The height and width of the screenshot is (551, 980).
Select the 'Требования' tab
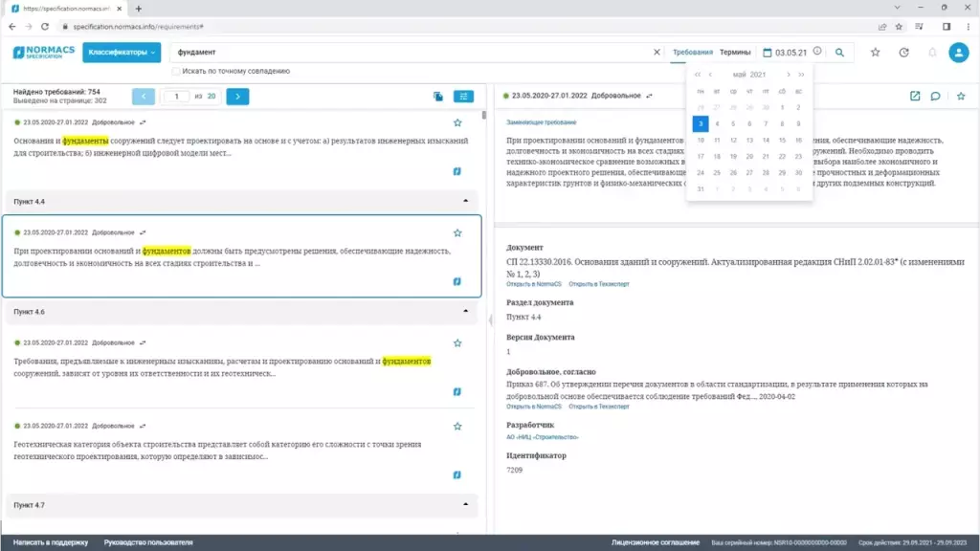(x=692, y=53)
